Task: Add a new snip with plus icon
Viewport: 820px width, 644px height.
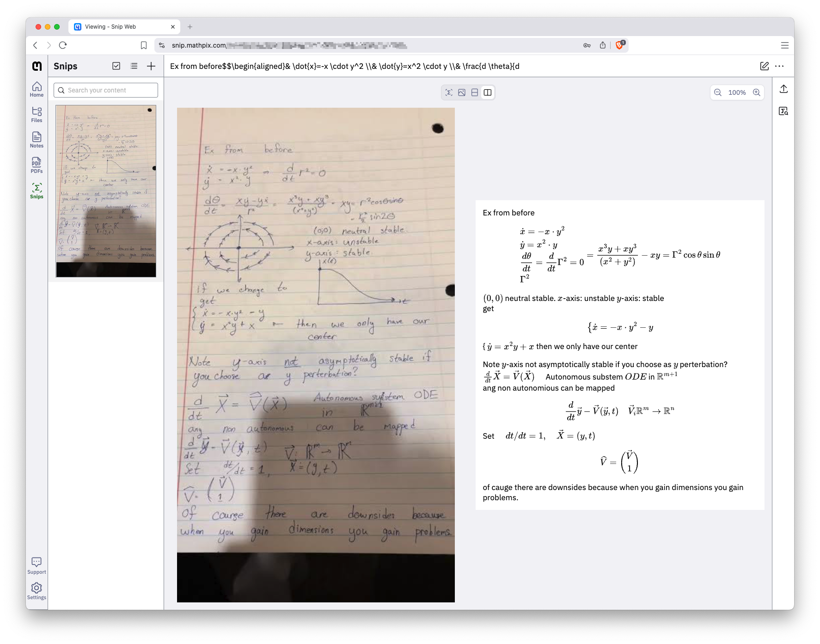Action: [151, 66]
